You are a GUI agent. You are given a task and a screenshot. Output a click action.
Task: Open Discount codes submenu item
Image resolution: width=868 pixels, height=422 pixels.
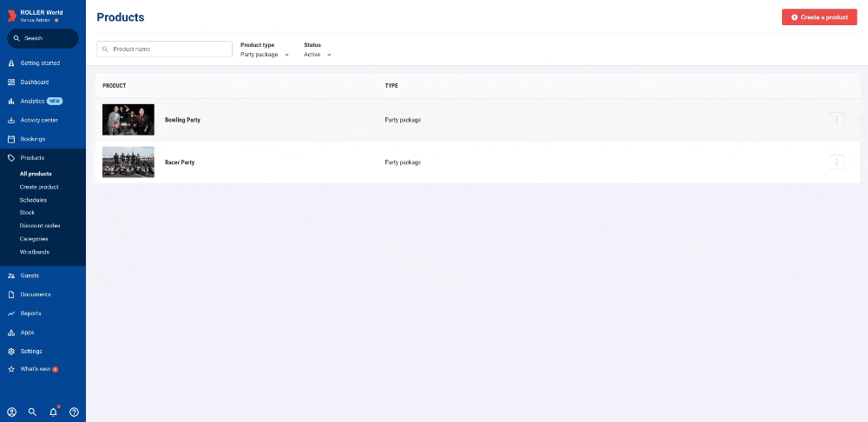click(40, 226)
